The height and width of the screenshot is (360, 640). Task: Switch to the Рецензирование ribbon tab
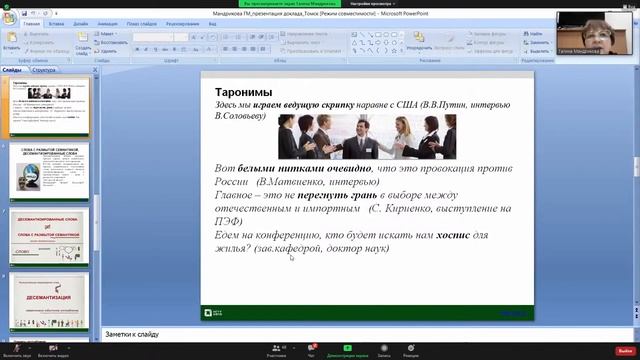182,24
